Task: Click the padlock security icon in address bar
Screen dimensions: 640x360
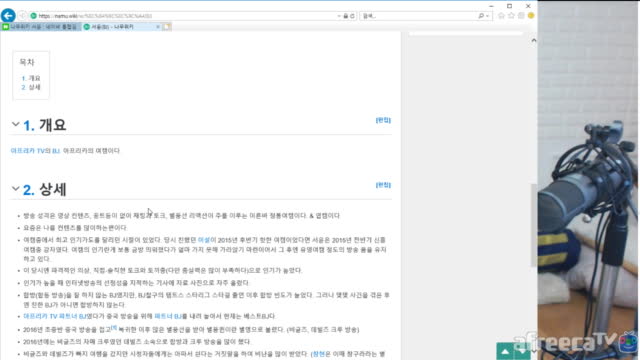Action: coord(346,16)
